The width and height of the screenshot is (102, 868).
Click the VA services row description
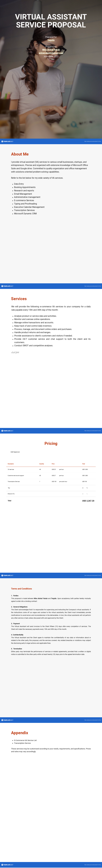(11, 469)
